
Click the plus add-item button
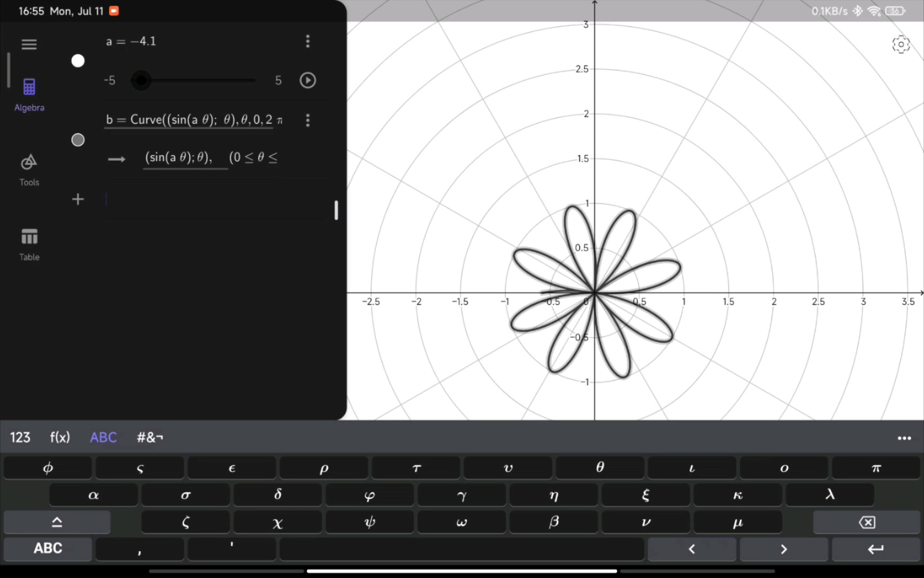pos(78,199)
